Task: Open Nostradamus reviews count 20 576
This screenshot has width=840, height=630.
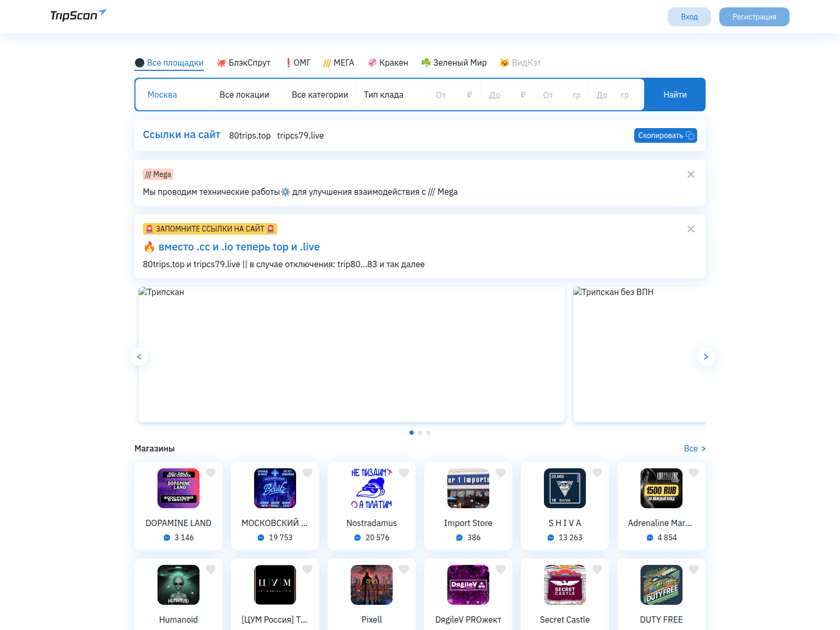Action: [x=372, y=538]
